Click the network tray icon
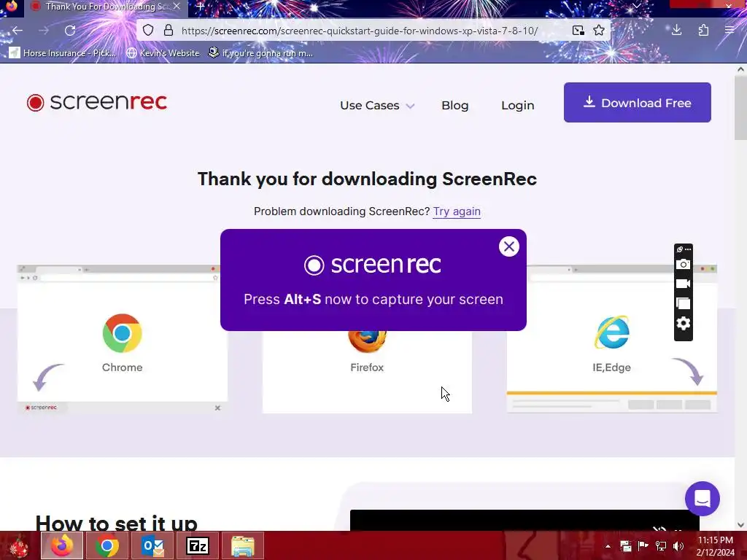This screenshot has height=560, width=747. pos(661,546)
